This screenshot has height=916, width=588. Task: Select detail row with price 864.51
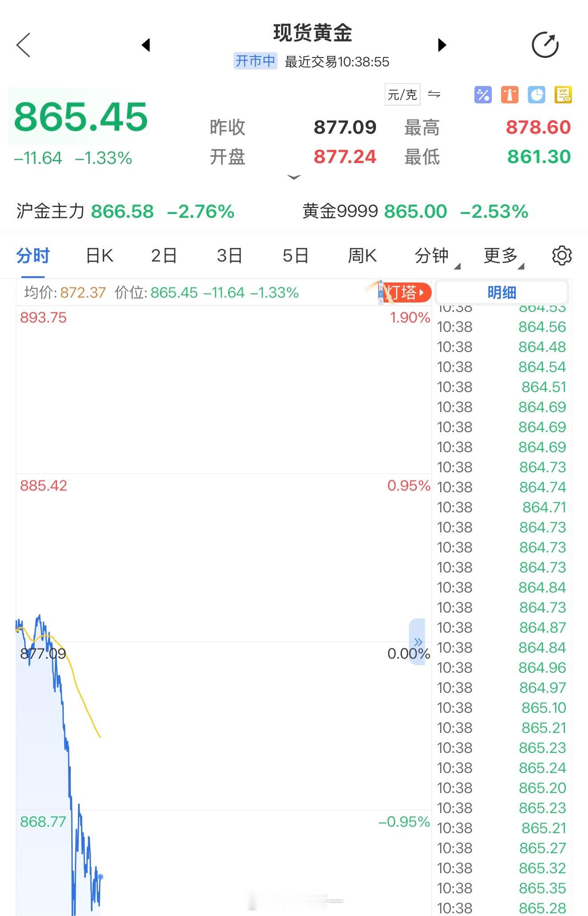tap(502, 387)
